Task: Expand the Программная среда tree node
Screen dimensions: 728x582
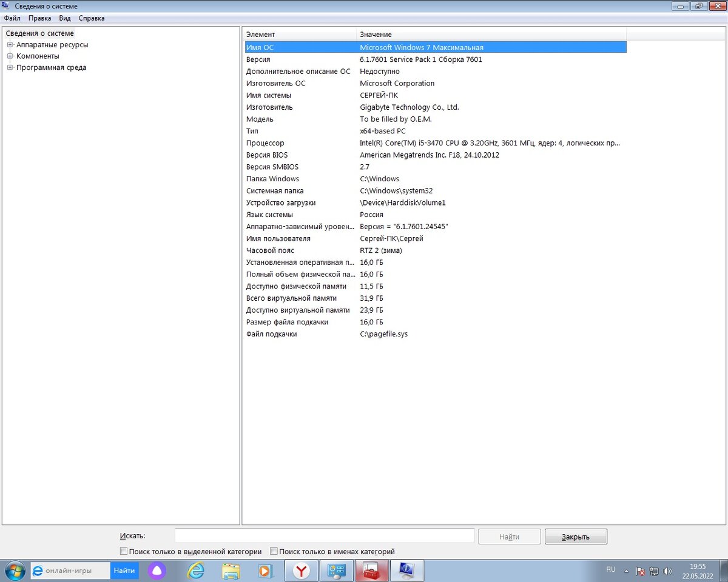Action: (x=10, y=68)
